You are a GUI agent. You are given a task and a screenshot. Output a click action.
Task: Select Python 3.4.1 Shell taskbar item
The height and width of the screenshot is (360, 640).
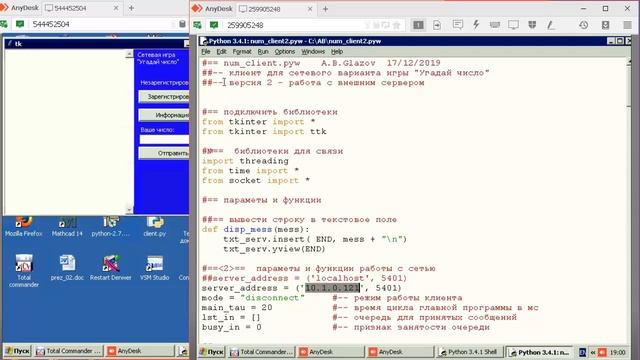click(x=470, y=351)
